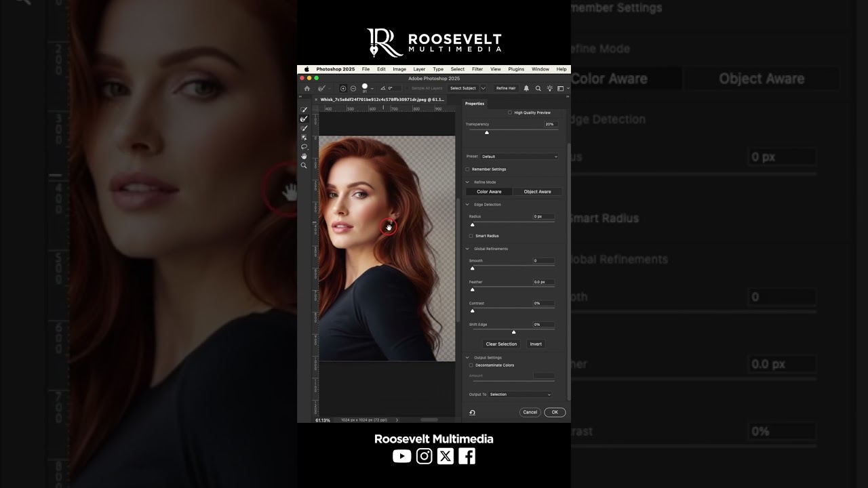
Task: Click the Feather value field
Action: click(544, 282)
